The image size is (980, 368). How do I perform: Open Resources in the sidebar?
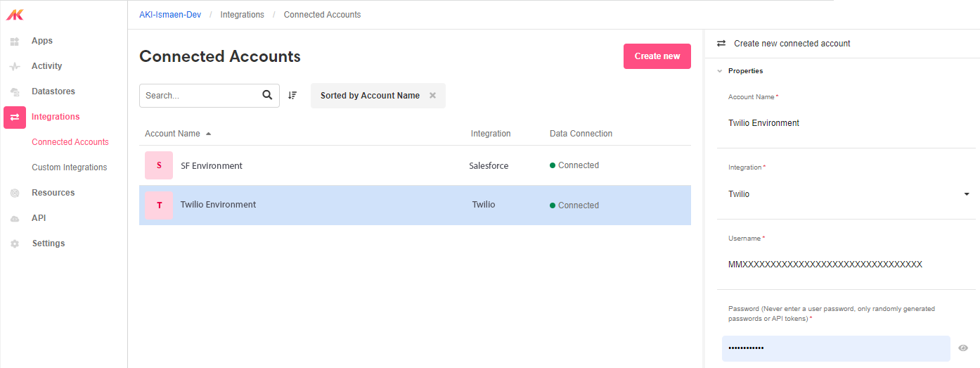pyautogui.click(x=53, y=193)
